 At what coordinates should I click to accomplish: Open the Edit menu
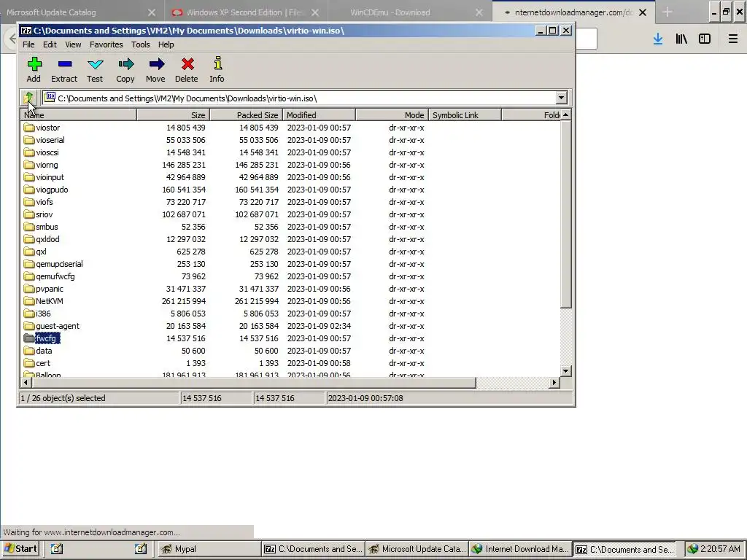click(50, 44)
